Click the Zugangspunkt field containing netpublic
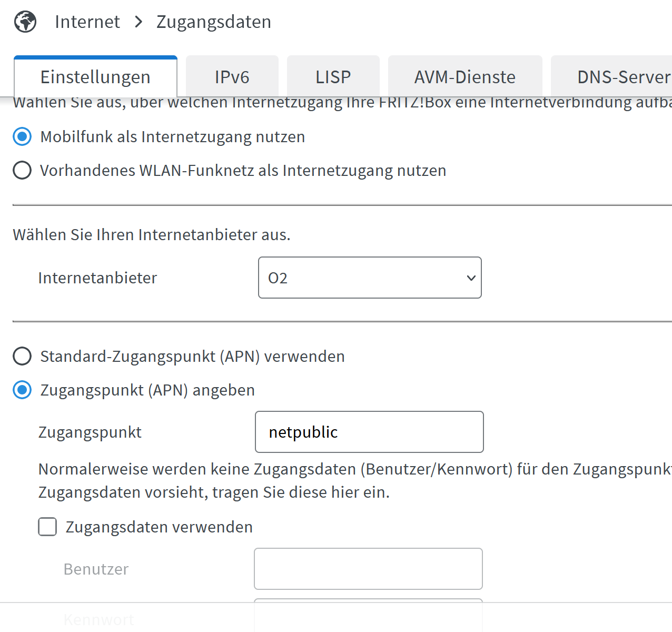 click(x=369, y=432)
